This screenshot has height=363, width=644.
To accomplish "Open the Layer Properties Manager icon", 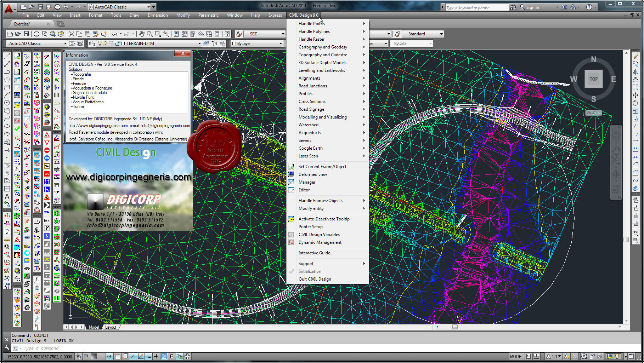I will (x=92, y=44).
